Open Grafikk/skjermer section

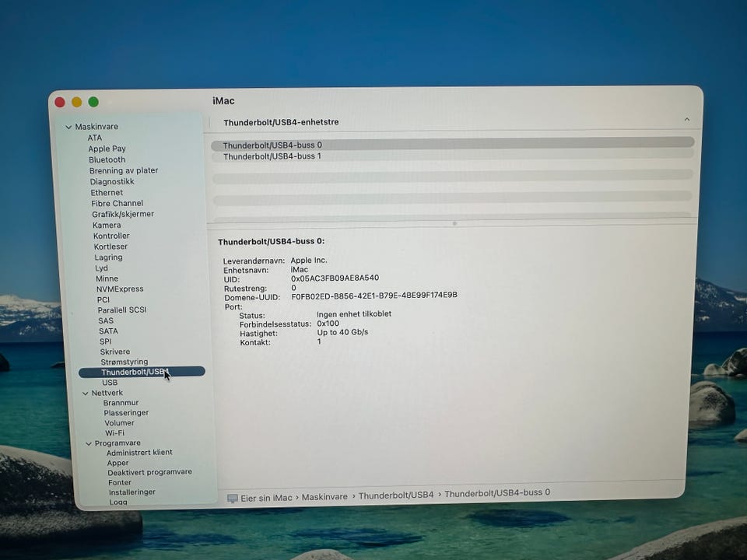point(123,215)
